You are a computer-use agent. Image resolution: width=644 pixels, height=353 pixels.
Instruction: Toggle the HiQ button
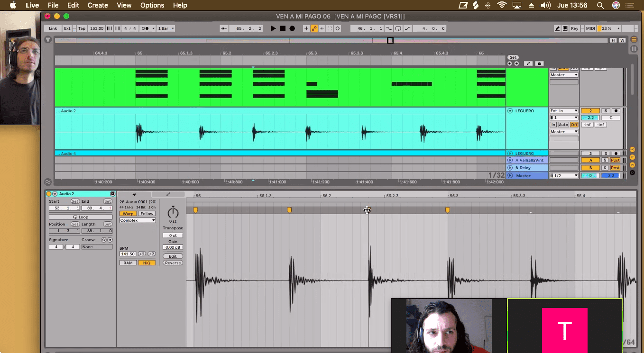tap(147, 263)
